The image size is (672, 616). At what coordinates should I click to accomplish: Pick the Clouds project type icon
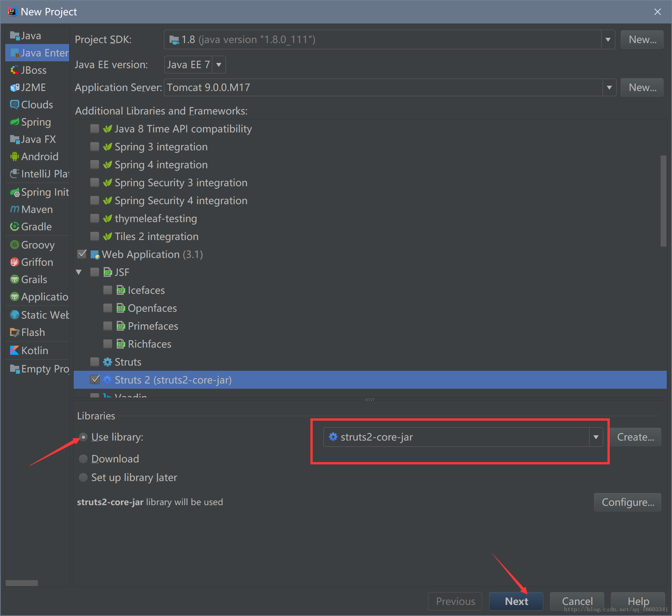(15, 105)
